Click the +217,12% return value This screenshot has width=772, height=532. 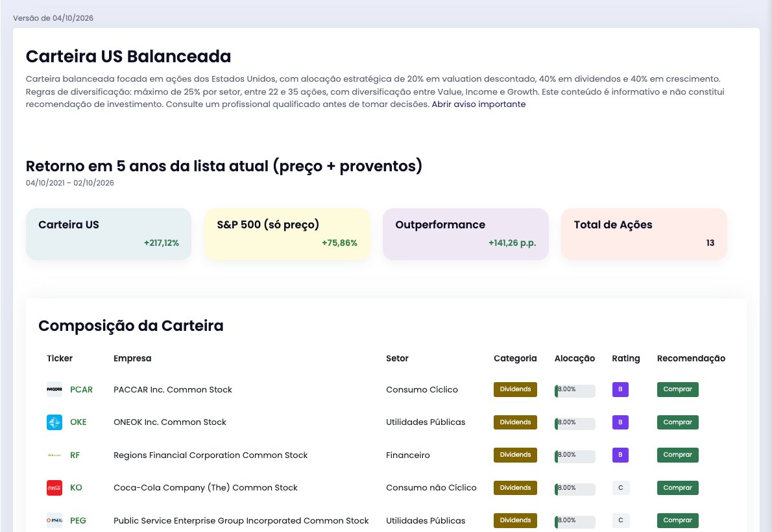162,243
